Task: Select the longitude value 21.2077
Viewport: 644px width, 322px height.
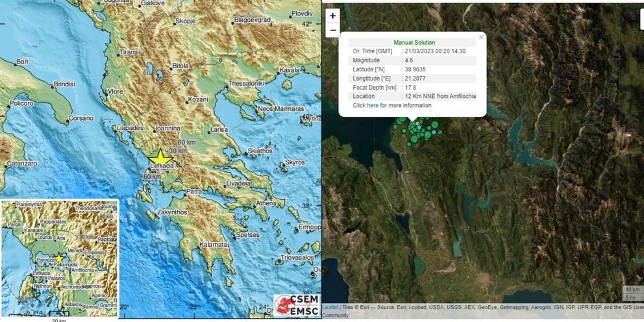Action: [x=414, y=79]
